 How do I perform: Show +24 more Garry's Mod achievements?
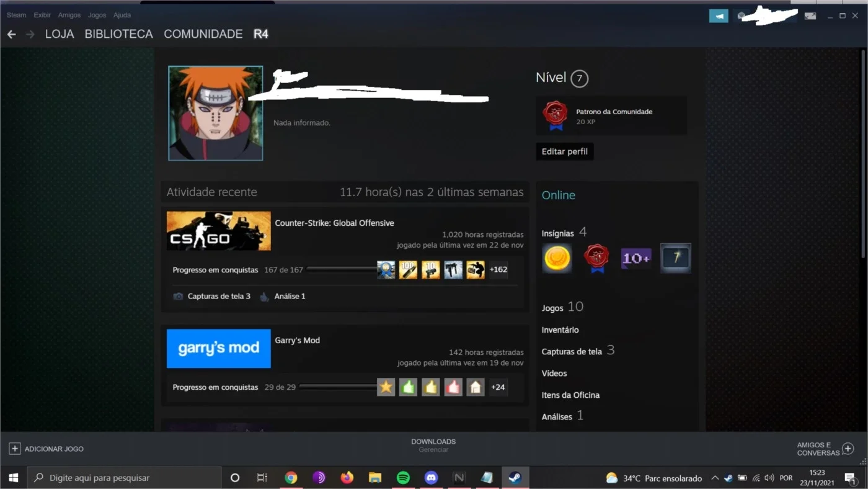tap(498, 387)
